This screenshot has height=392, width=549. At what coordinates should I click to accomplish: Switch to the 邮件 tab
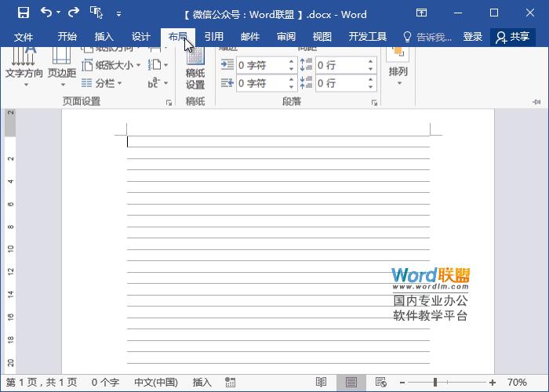(x=250, y=37)
